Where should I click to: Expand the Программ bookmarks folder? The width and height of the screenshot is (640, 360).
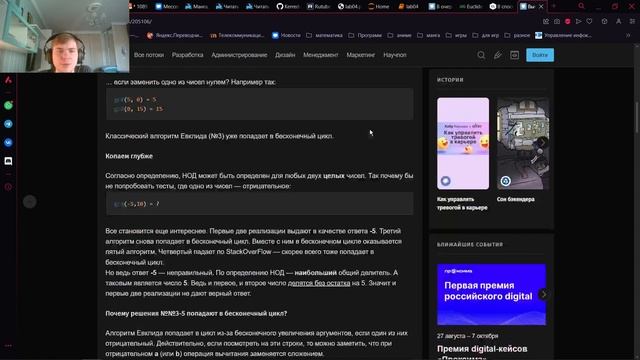coord(365,36)
